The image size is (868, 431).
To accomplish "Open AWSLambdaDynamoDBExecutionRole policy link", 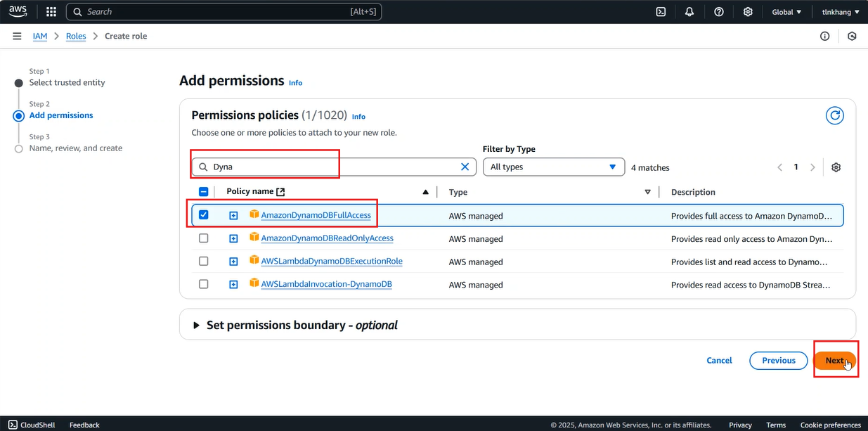I will (332, 261).
